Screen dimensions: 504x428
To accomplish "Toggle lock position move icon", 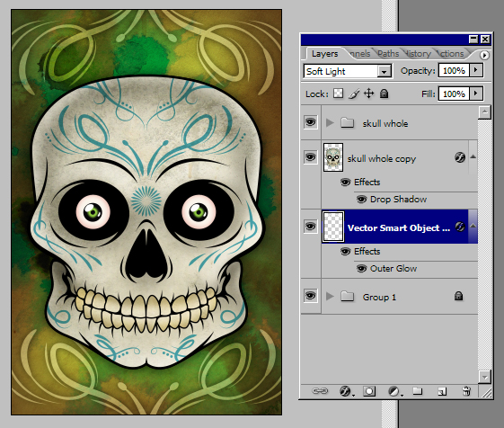I will point(368,94).
